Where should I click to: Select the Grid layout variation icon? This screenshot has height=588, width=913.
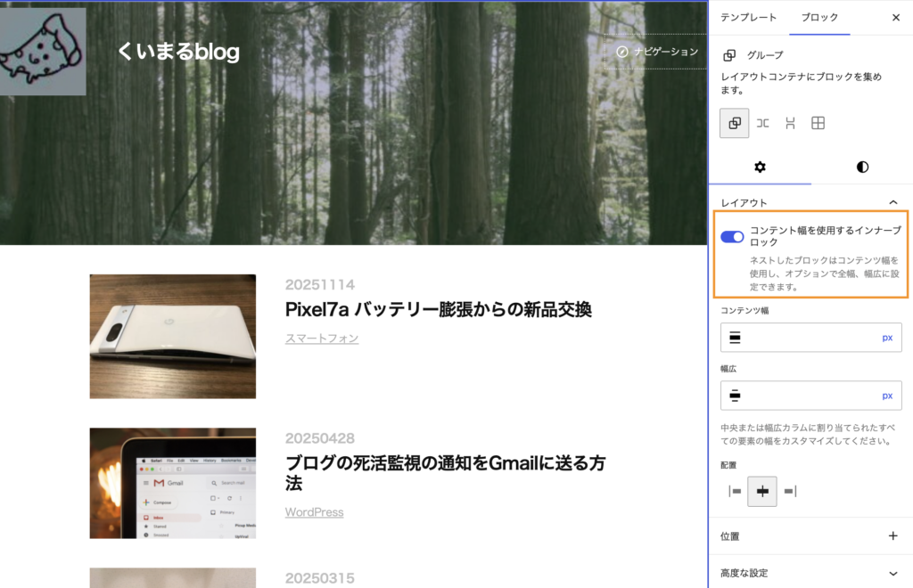tap(818, 123)
